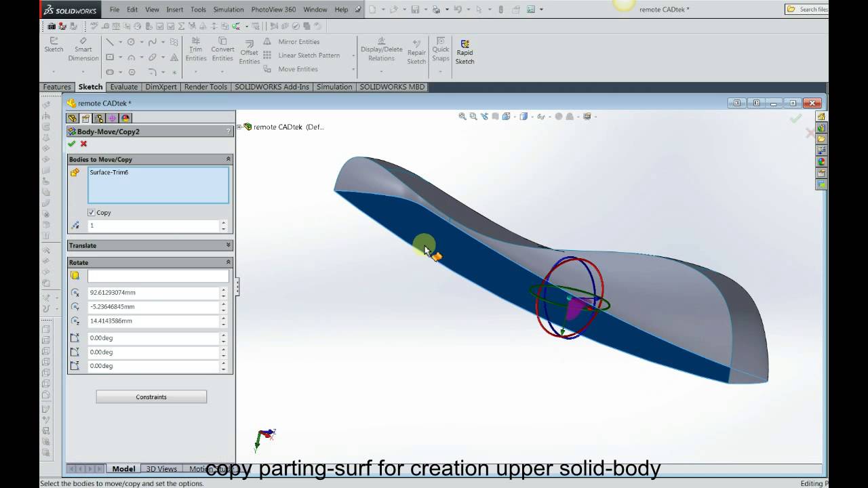Select the Smart Dimension tool
This screenshot has width=868, height=488.
[83, 48]
